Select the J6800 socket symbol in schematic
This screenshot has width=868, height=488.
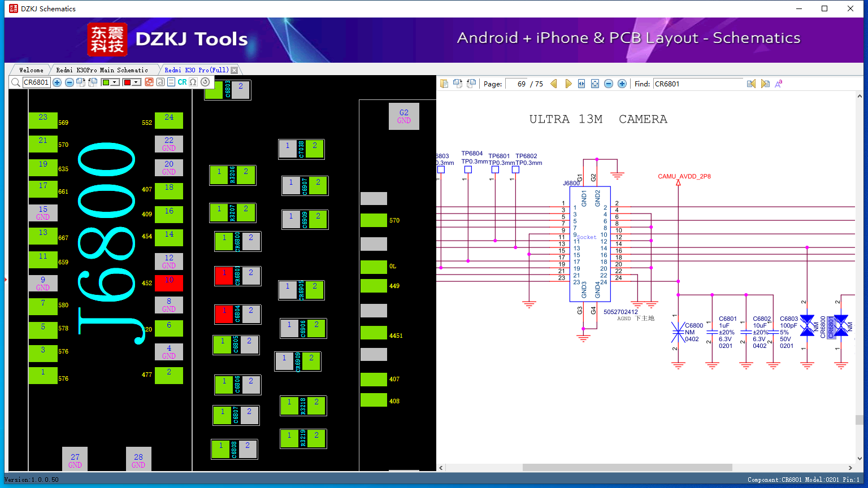click(590, 244)
